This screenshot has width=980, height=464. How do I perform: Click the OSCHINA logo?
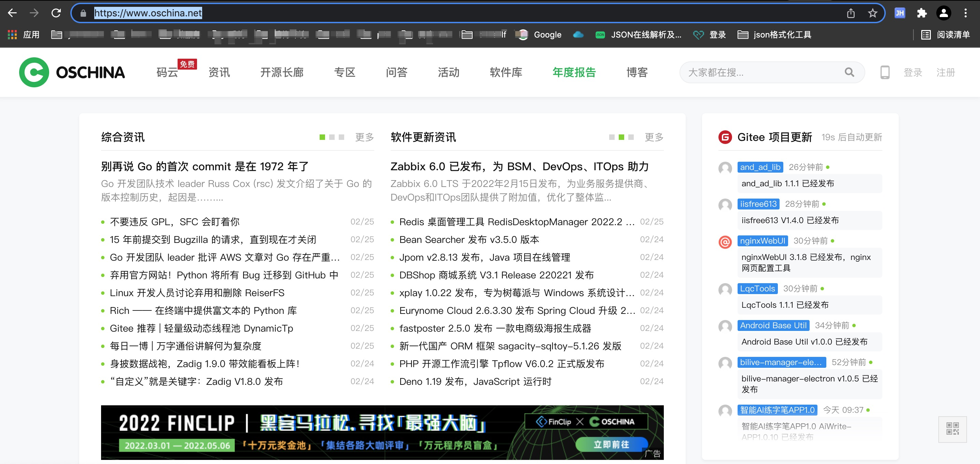72,72
